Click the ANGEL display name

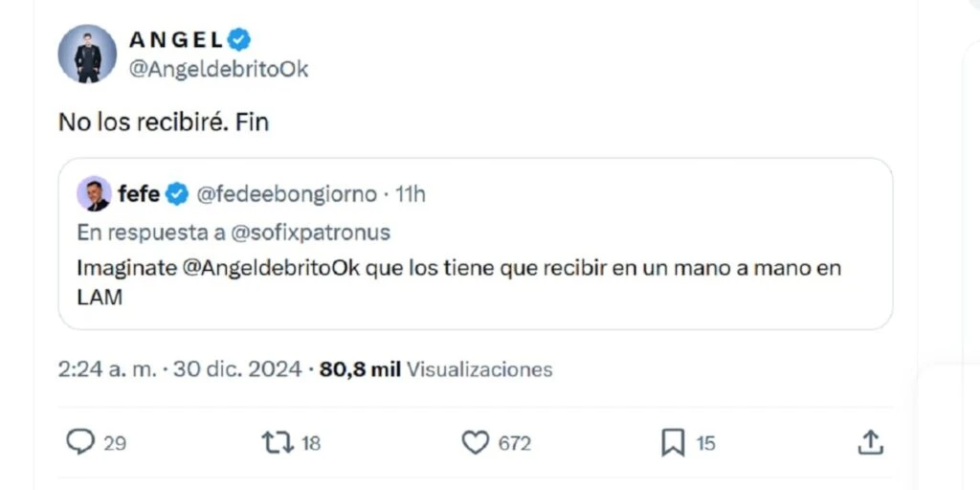point(176,39)
